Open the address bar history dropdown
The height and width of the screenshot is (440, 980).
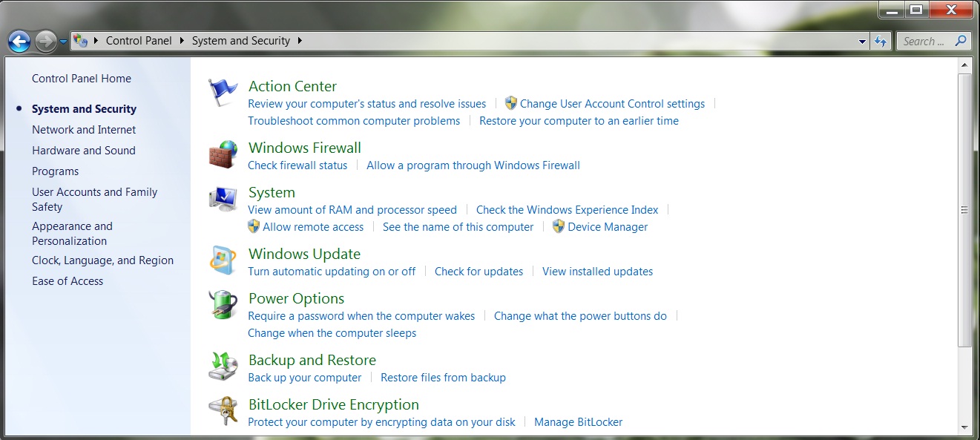click(861, 42)
